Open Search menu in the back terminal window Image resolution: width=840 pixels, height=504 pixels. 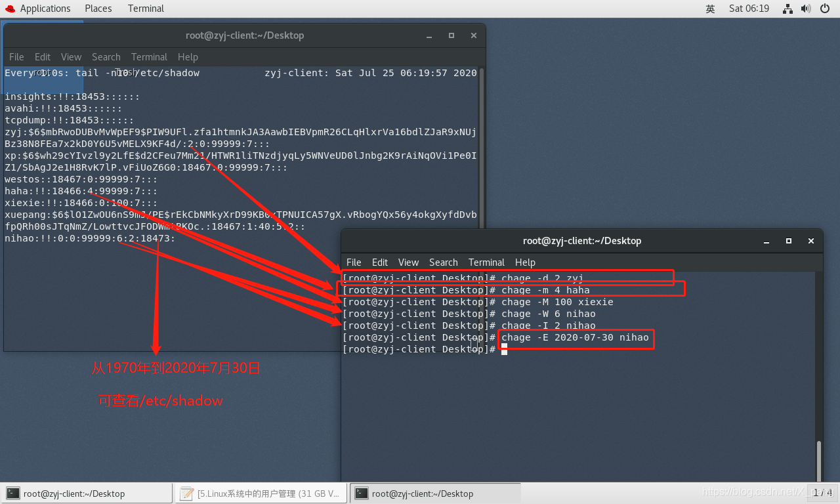[106, 57]
